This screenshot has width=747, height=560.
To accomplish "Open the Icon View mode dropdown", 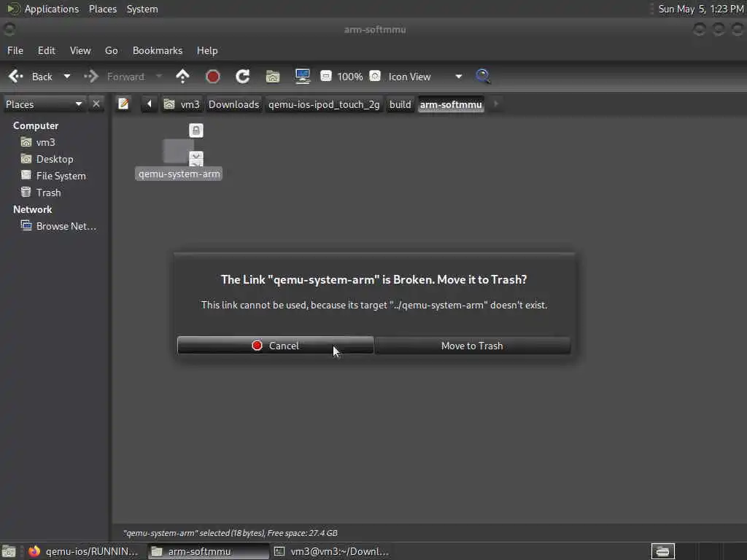I will [x=425, y=77].
